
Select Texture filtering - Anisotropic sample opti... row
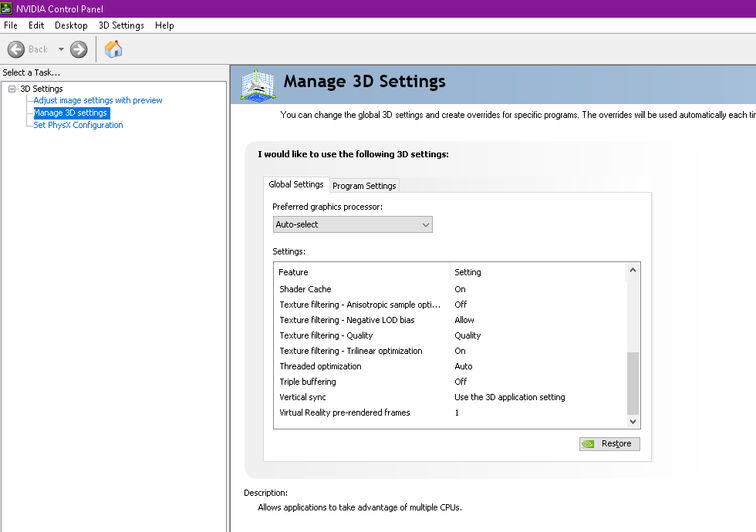pos(451,305)
